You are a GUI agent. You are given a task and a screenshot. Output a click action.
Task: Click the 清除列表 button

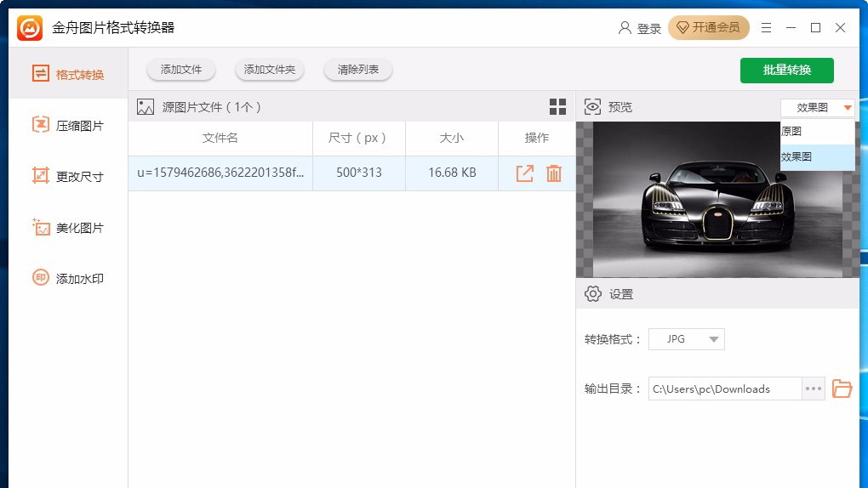tap(358, 70)
